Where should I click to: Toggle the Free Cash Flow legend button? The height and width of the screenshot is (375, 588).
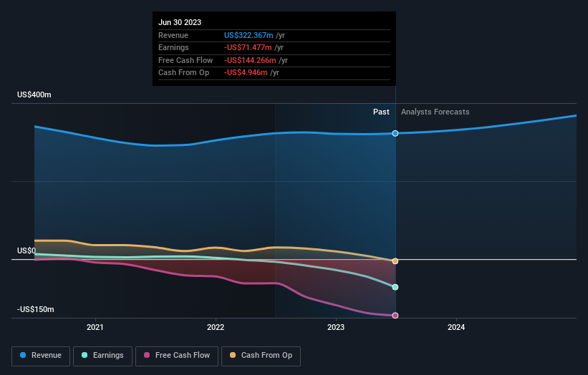[x=177, y=356]
